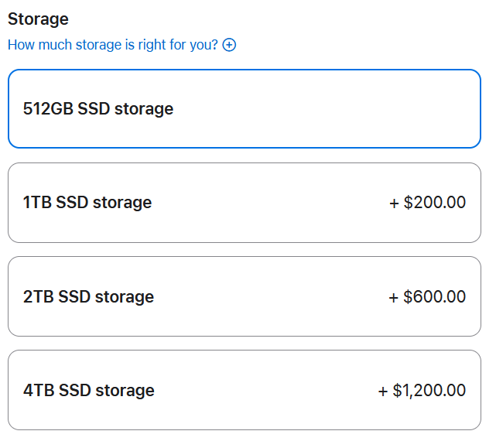Image resolution: width=496 pixels, height=448 pixels.
Task: Click the "+ $600.00" price text
Action: tap(427, 296)
